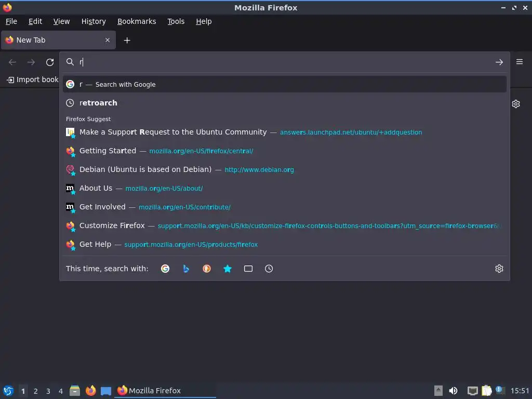This screenshot has height=399, width=532.
Task: Open Make a Support Request to Ubuntu Community
Action: tap(285, 132)
